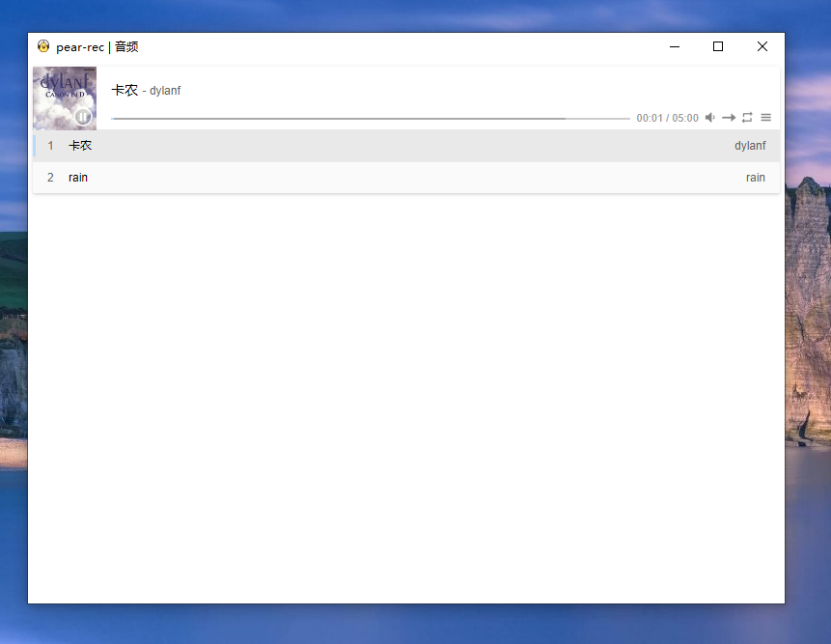Screen dimensions: 831x644
Task: Click the 卡农 title in the player header
Action: tap(125, 90)
